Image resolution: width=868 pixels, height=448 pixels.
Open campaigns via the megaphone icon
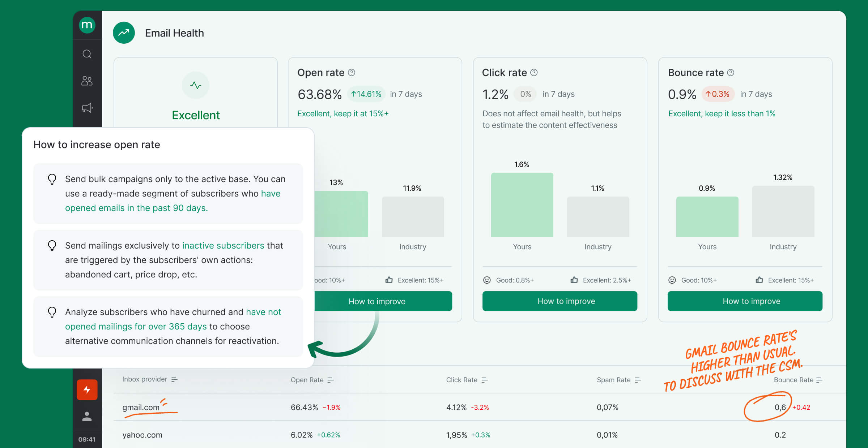(87, 107)
